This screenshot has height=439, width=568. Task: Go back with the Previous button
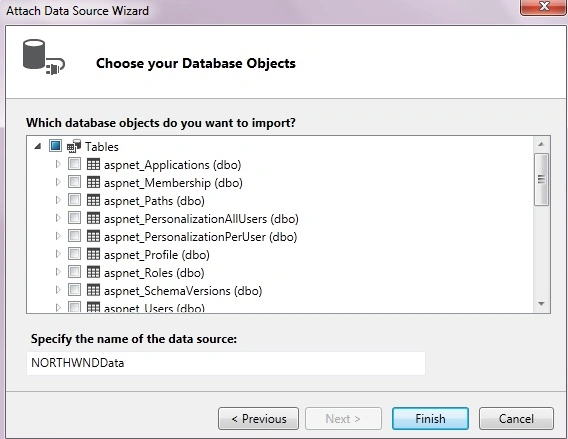click(259, 419)
